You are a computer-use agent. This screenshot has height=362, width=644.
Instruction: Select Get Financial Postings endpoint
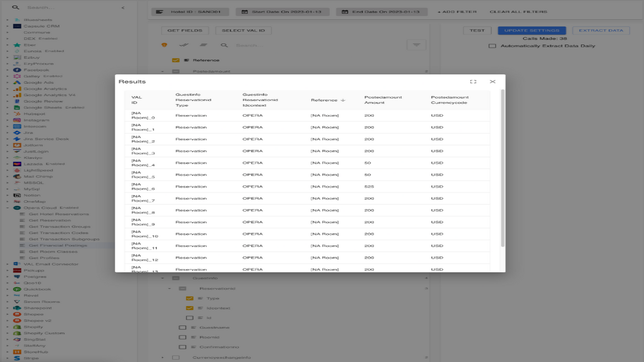point(58,245)
